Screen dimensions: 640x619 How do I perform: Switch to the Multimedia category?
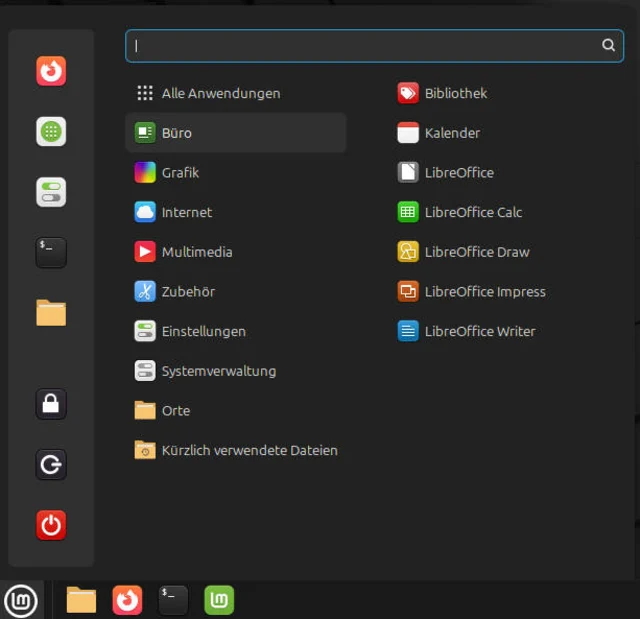196,252
